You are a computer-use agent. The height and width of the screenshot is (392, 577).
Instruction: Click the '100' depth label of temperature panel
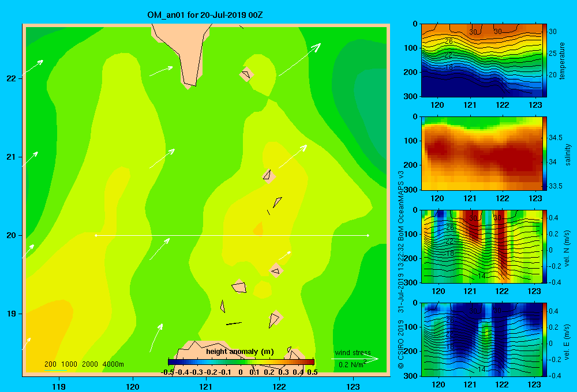pos(411,48)
